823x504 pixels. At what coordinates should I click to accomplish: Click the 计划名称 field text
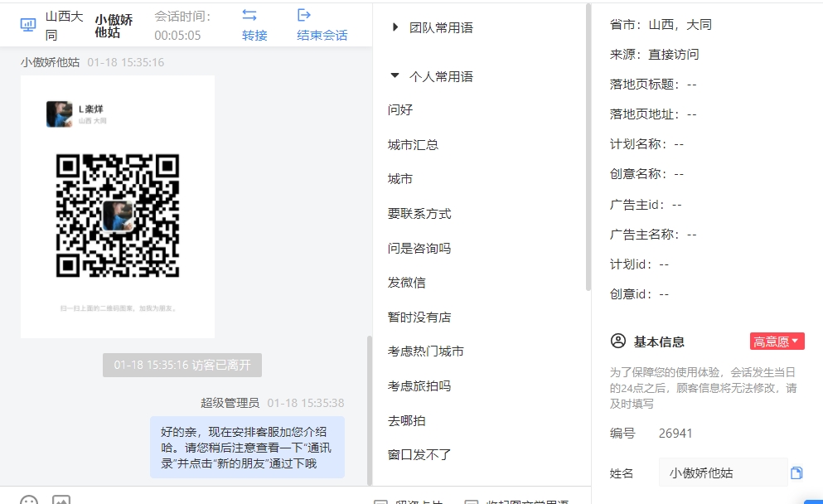point(646,144)
